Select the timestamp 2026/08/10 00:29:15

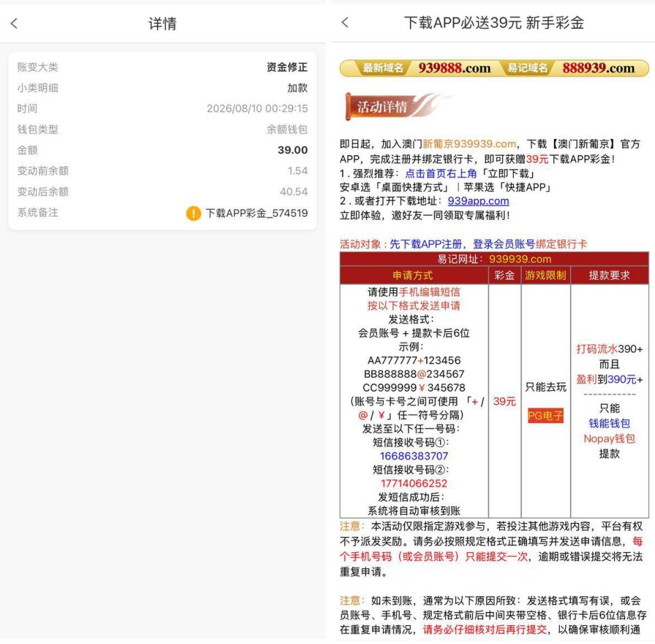[x=257, y=108]
